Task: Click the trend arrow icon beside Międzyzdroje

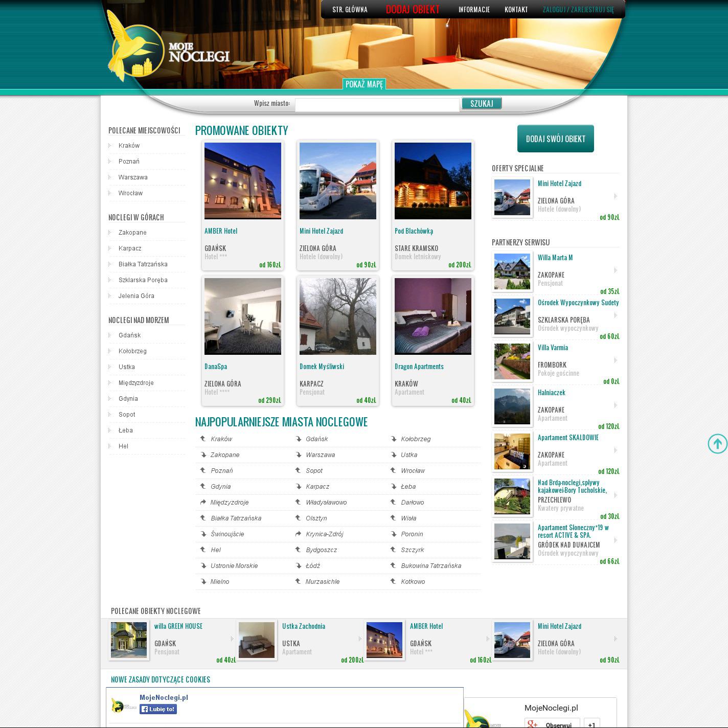Action: [203, 502]
